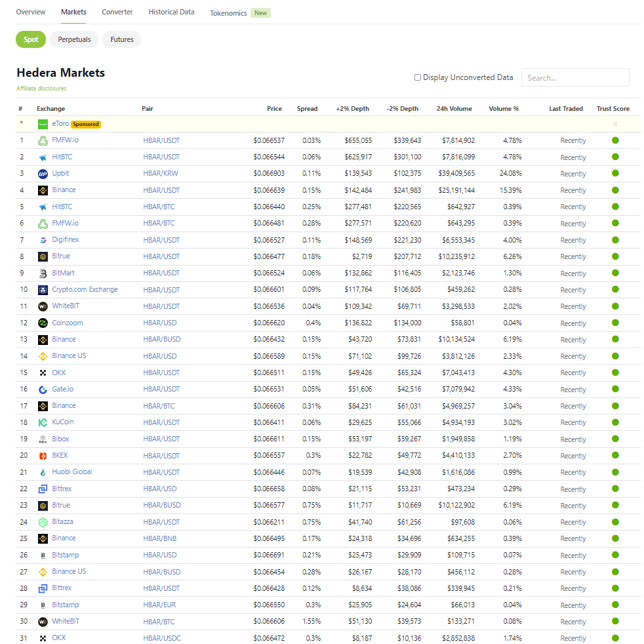Open the Tokenomics tab
The height and width of the screenshot is (644, 644).
pyautogui.click(x=228, y=13)
